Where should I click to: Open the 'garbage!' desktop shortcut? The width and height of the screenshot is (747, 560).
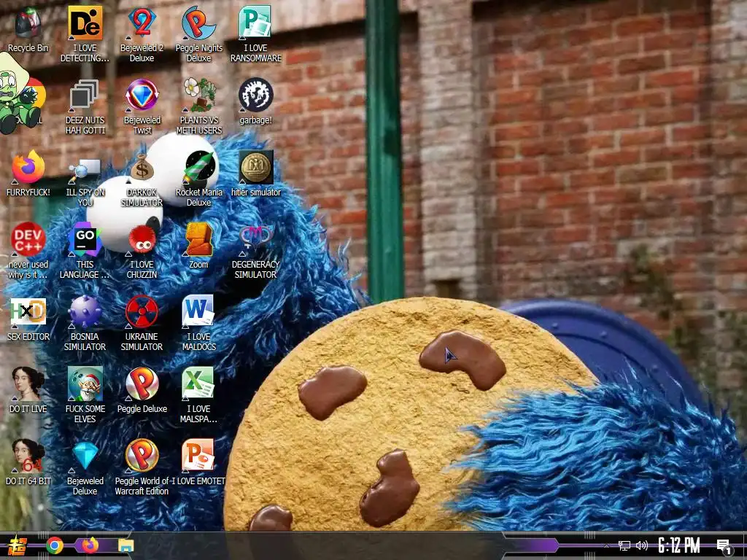(x=255, y=94)
